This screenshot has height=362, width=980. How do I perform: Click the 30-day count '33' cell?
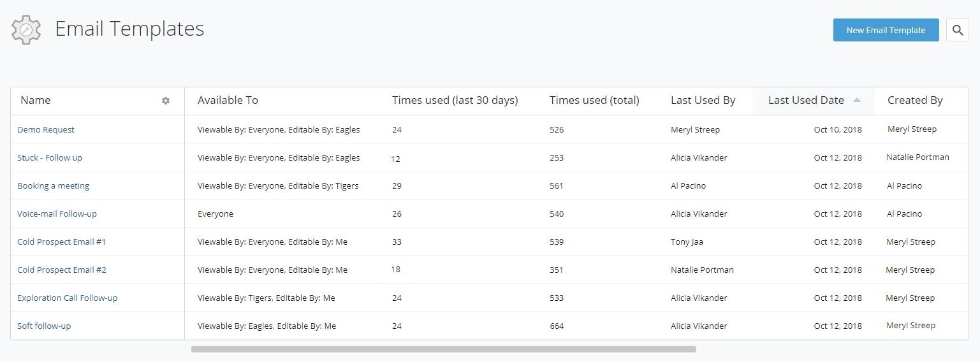click(x=397, y=242)
